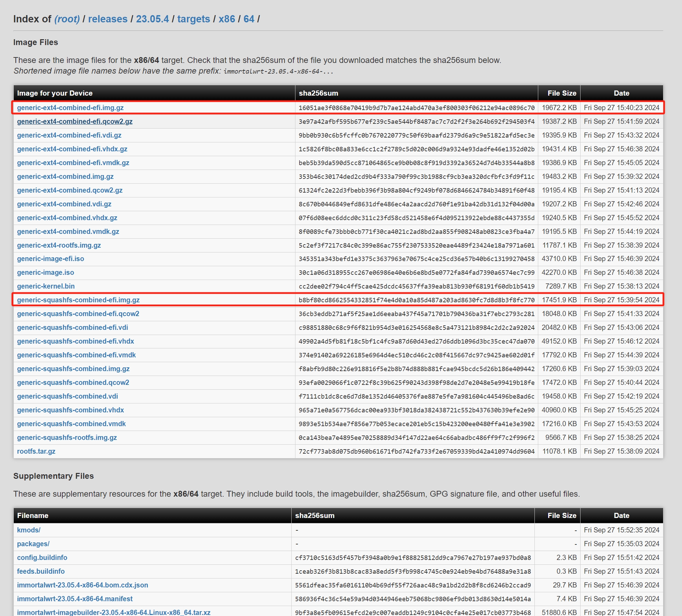
Task: Download generic-squashfs-combined.vmdk
Action: coord(71,424)
